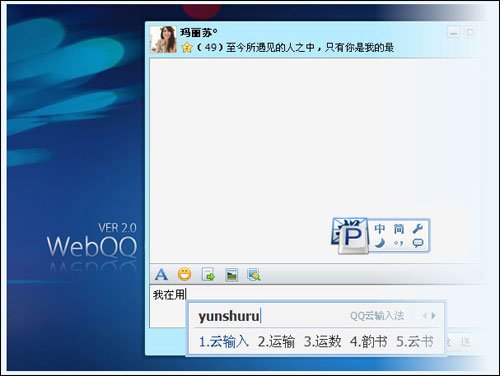Open the smiley emoticon picker

pos(184,274)
